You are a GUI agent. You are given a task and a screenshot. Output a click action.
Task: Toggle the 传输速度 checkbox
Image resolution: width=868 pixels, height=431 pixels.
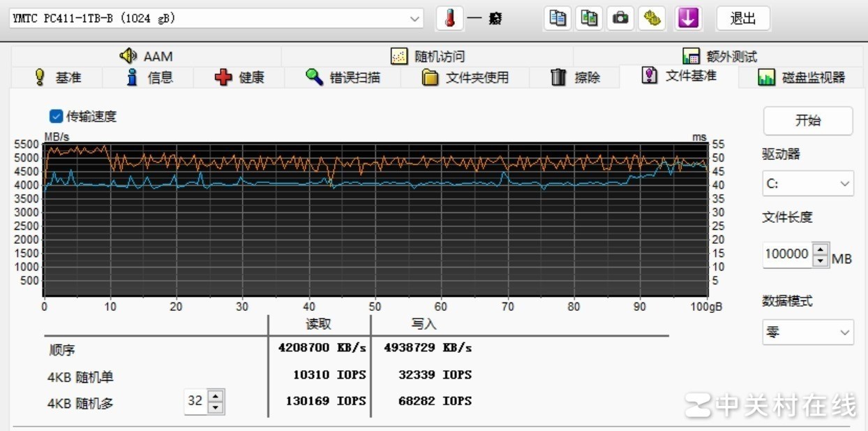click(x=57, y=117)
